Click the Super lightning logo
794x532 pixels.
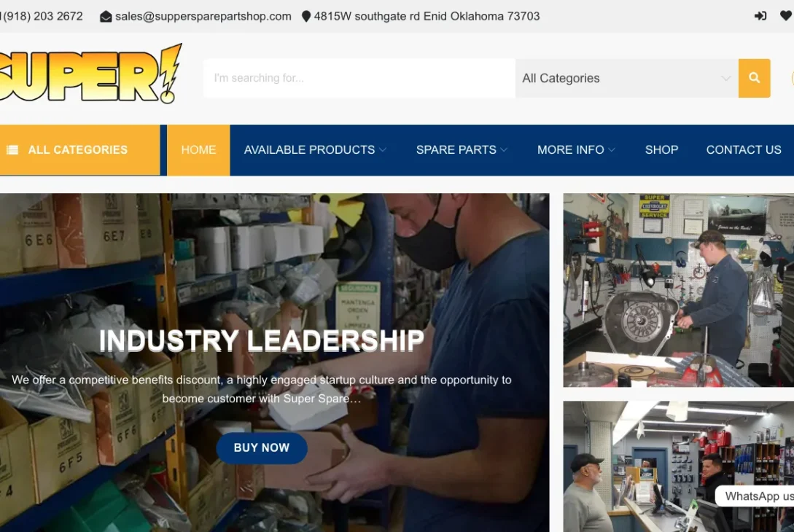point(90,74)
